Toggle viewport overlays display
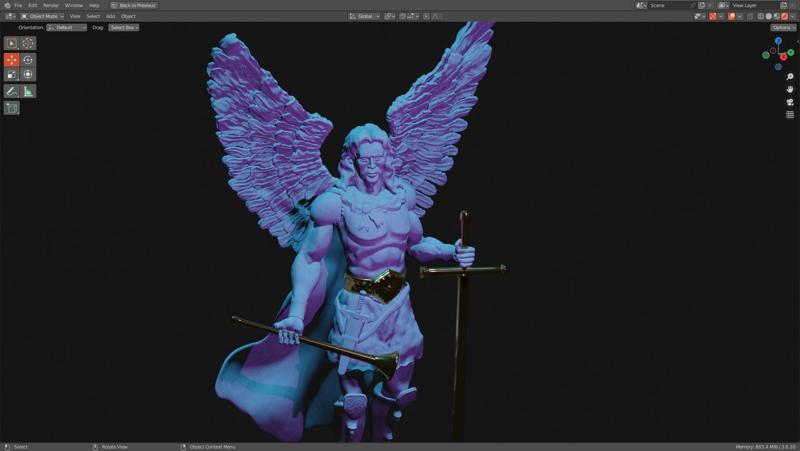 pos(732,16)
